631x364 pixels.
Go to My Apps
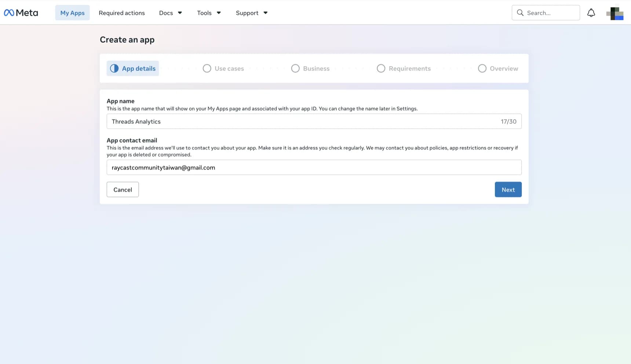72,13
